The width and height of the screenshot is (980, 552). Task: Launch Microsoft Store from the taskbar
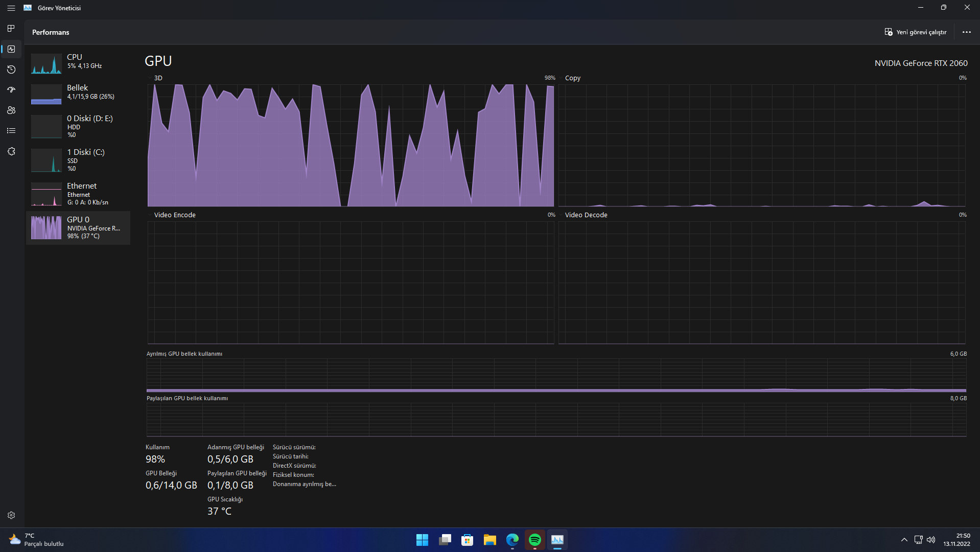click(x=467, y=540)
